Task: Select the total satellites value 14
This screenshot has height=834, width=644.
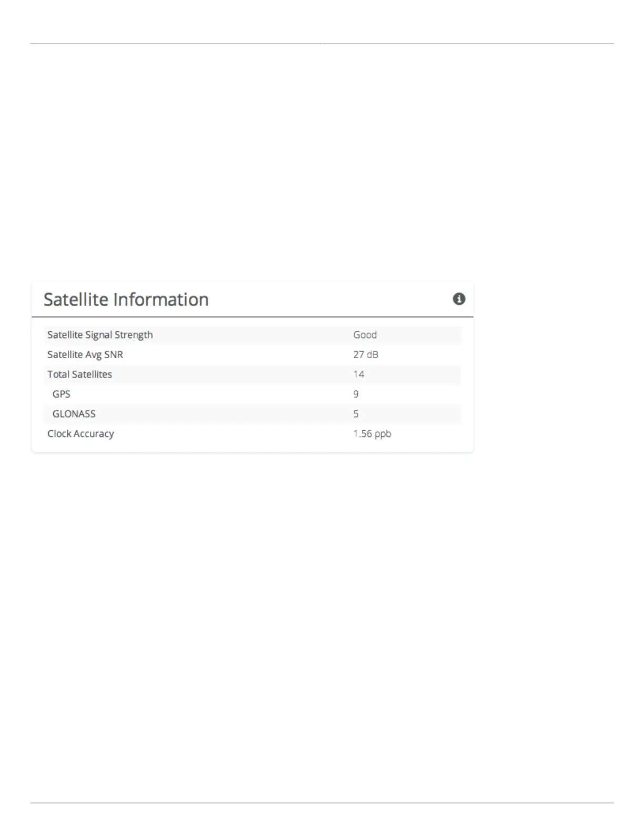Action: (x=358, y=374)
